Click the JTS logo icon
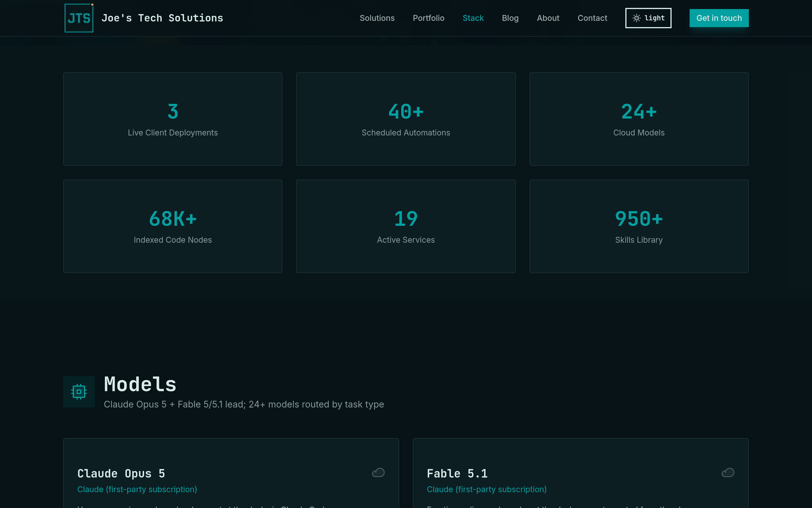 pyautogui.click(x=79, y=18)
